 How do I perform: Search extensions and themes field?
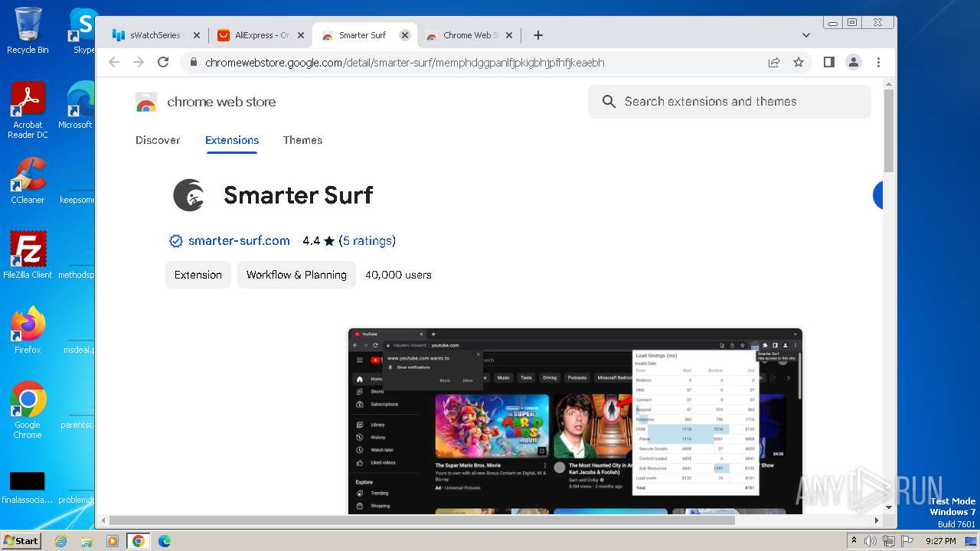click(729, 102)
